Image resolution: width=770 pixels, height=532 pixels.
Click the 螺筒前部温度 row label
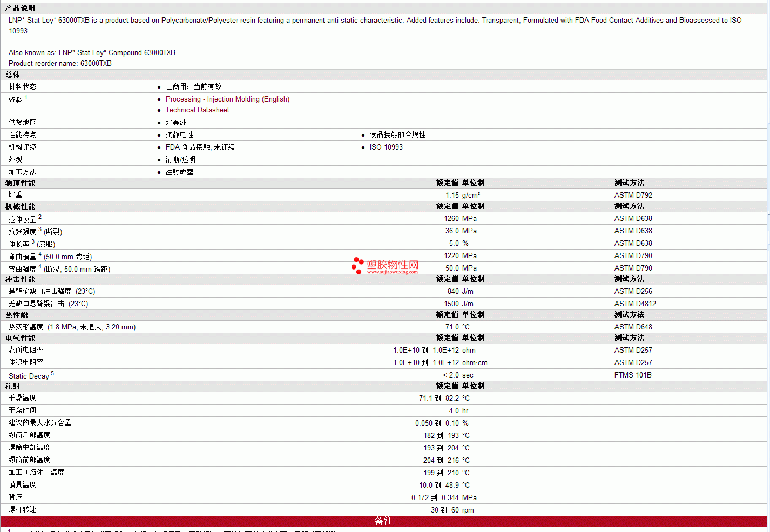click(x=30, y=461)
